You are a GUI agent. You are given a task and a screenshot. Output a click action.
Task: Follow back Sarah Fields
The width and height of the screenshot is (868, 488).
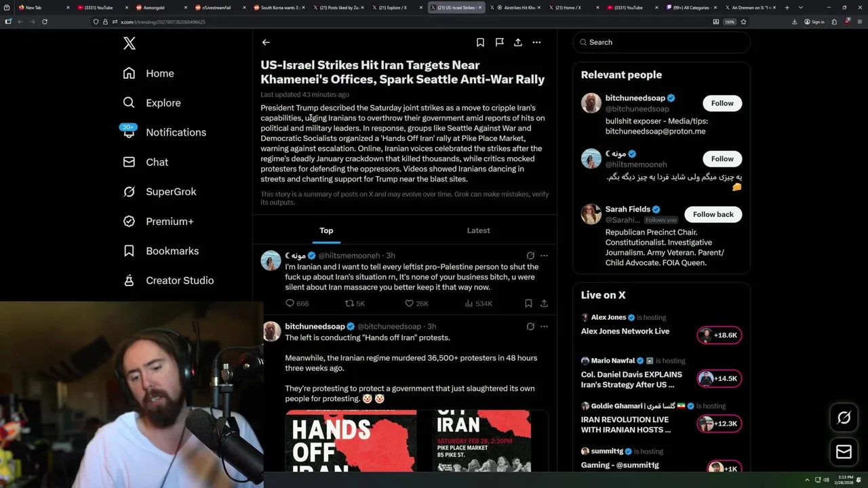[713, 214]
